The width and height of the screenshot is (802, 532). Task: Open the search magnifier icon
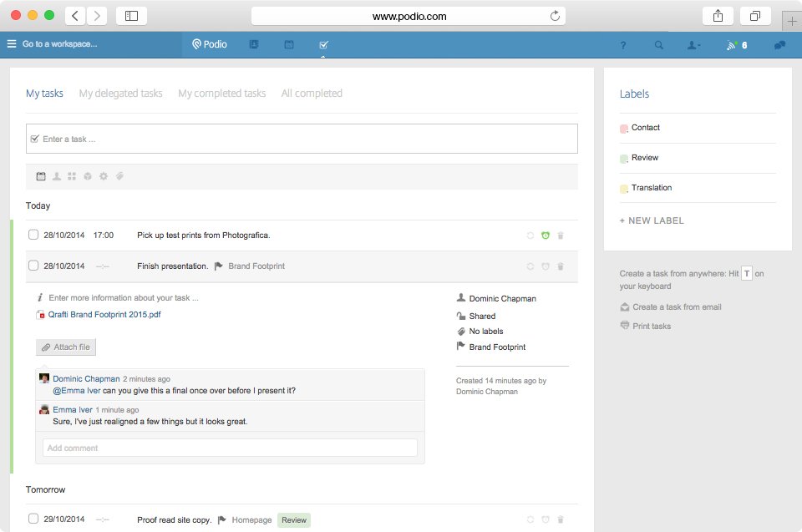pos(659,45)
